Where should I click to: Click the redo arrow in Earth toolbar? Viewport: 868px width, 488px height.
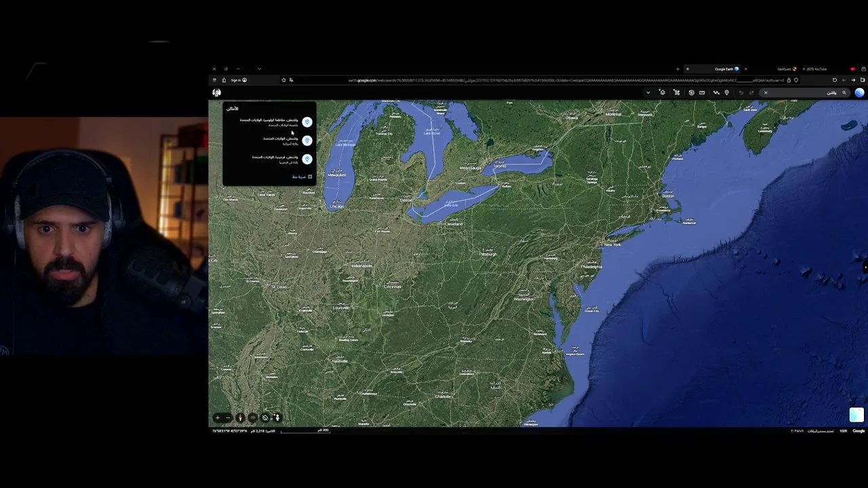tap(751, 93)
